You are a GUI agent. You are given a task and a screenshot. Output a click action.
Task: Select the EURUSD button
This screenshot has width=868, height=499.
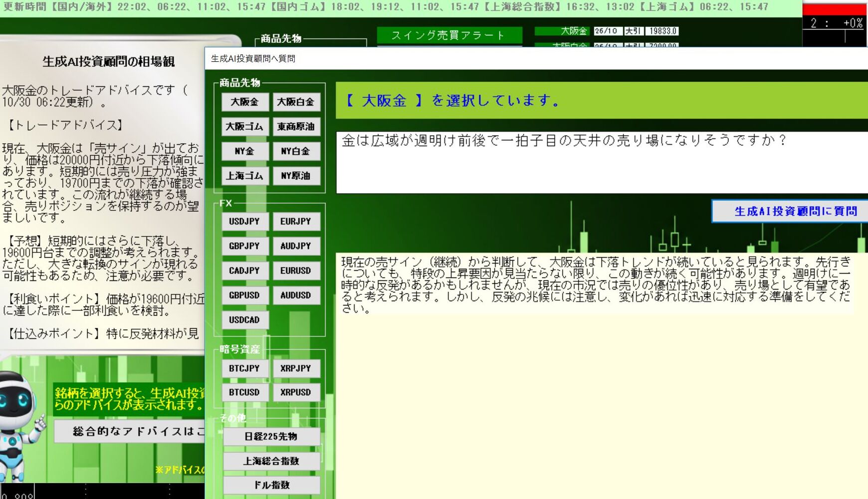click(x=296, y=270)
